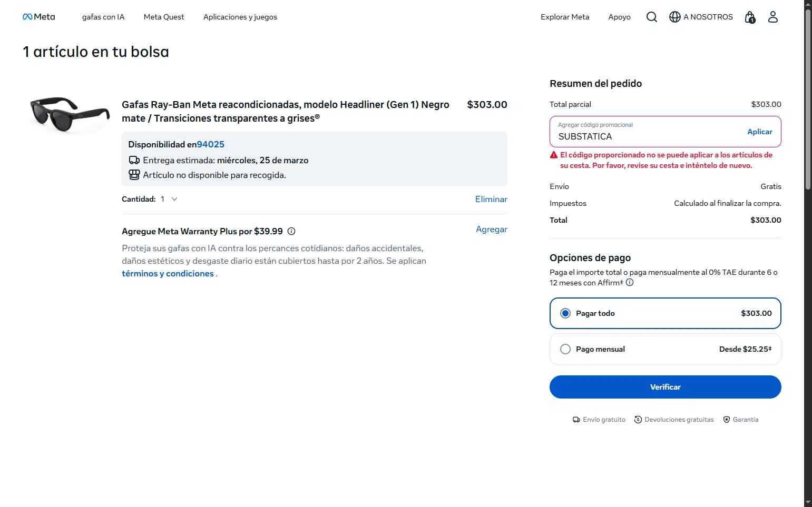Select Pagar todo payment option
The width and height of the screenshot is (812, 507).
tap(666, 313)
